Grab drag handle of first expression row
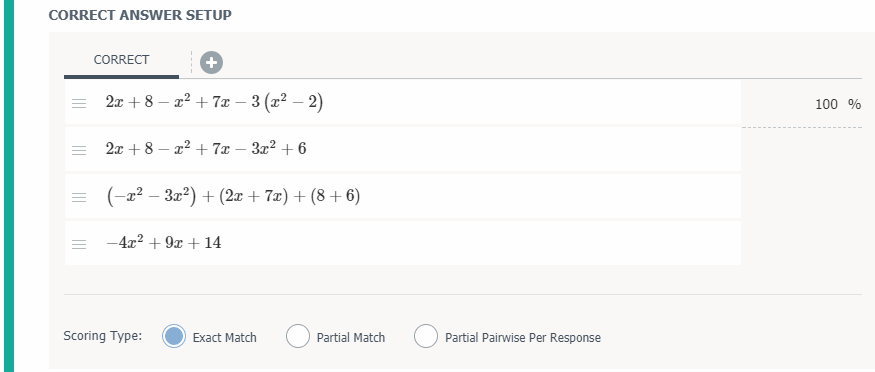The height and width of the screenshot is (372, 875). (79, 103)
